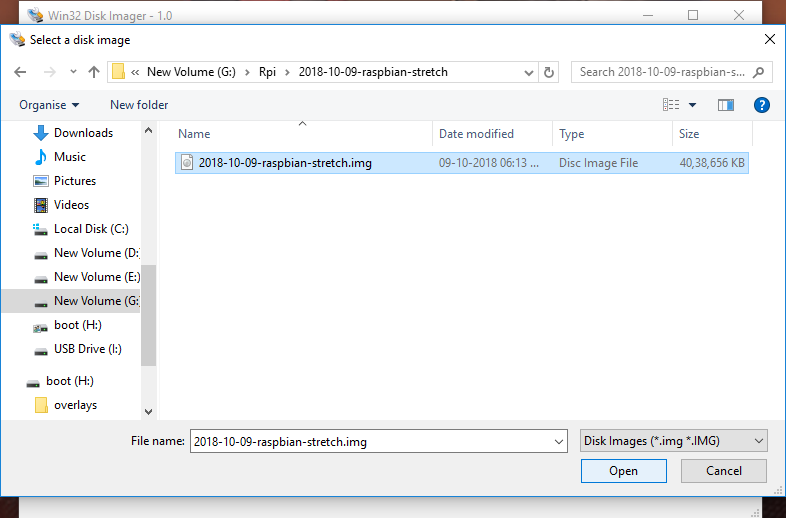The image size is (786, 518).
Task: Select New Volume (E:) drive
Action: (x=97, y=277)
